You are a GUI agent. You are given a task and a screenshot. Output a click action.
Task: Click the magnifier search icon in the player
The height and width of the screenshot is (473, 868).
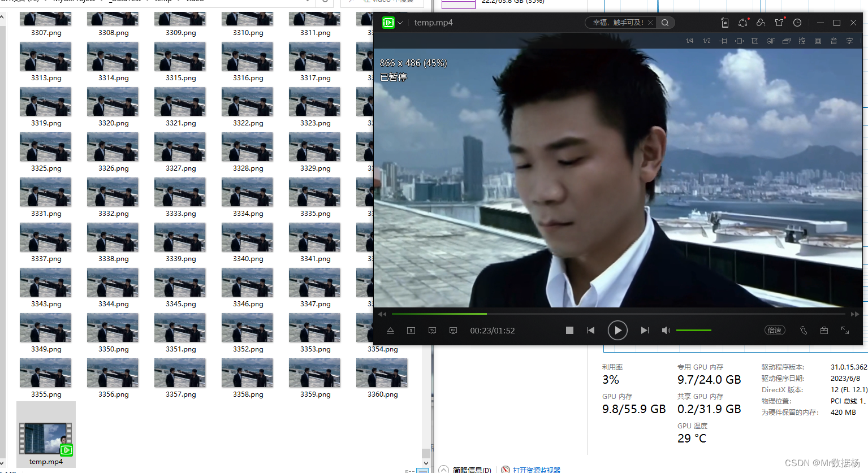tap(665, 23)
